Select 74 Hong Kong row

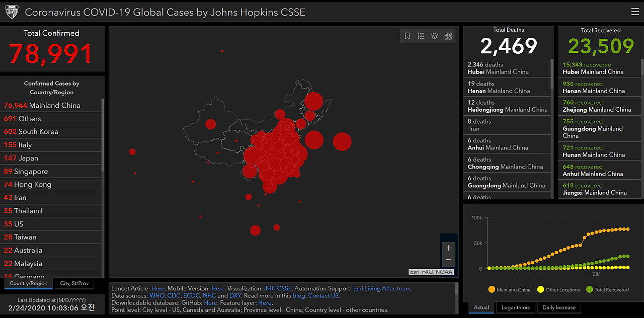click(51, 184)
